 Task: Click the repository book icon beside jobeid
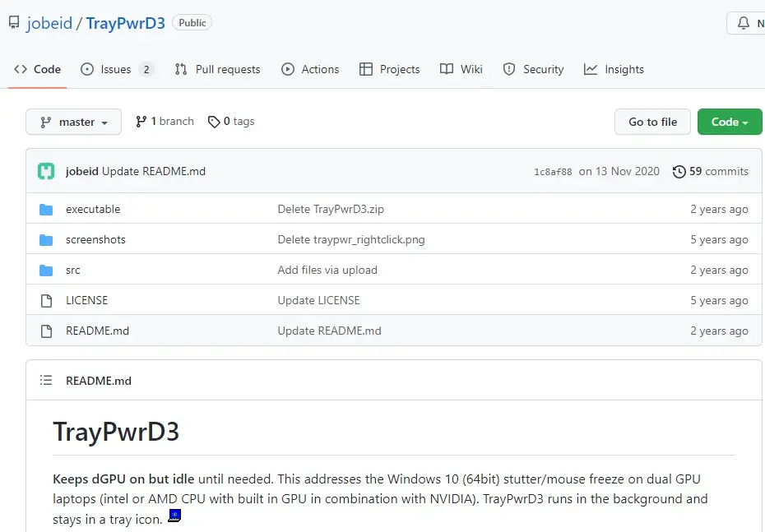click(14, 22)
